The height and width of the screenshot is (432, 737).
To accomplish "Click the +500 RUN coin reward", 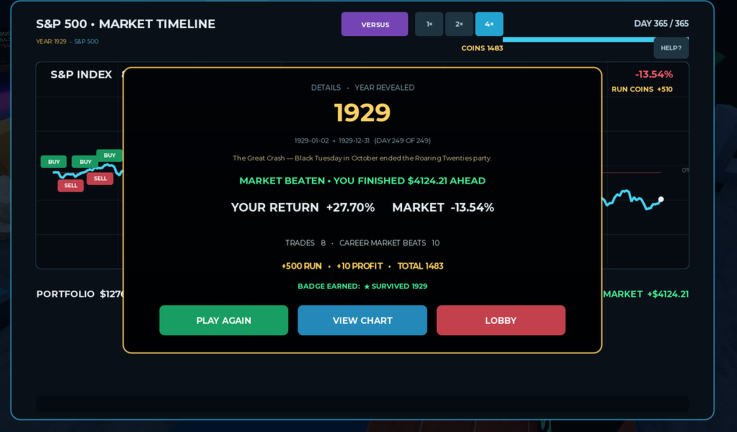I will [301, 266].
